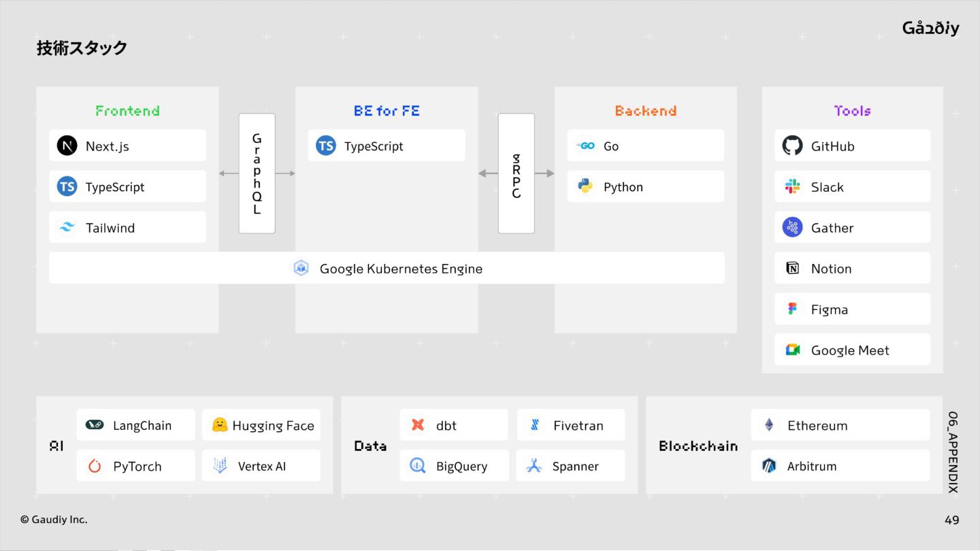The height and width of the screenshot is (551, 980).
Task: Click the BigQuery magnifier icon
Action: (x=417, y=466)
